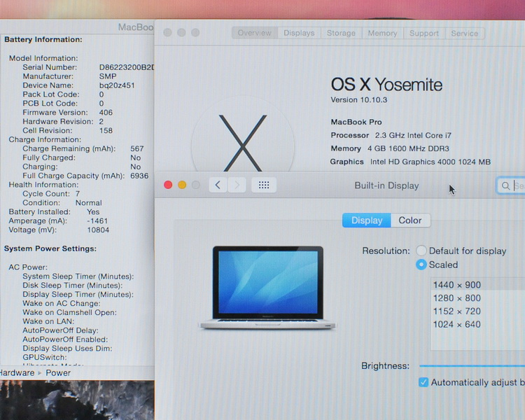Click the Battery Information heading
Screen dimensions: 525x420
[43, 39]
